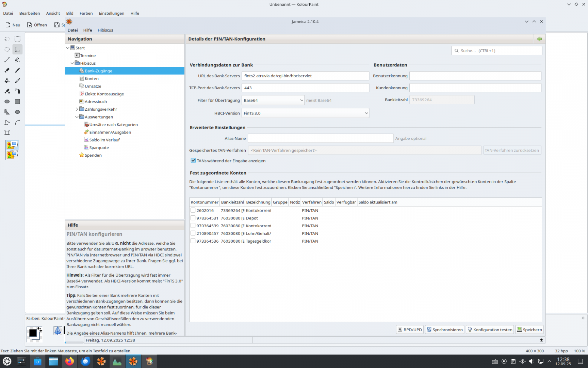Check the box for account 210890457

[x=193, y=233]
